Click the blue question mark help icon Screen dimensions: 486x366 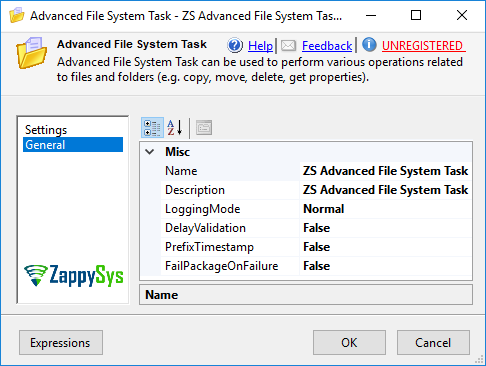point(235,45)
